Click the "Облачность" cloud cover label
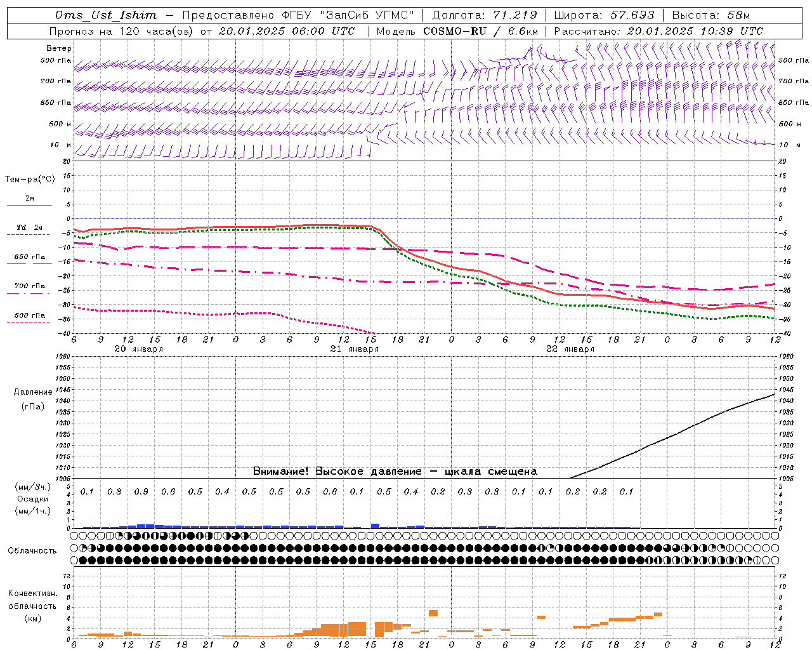The width and height of the screenshot is (812, 650). point(32,550)
